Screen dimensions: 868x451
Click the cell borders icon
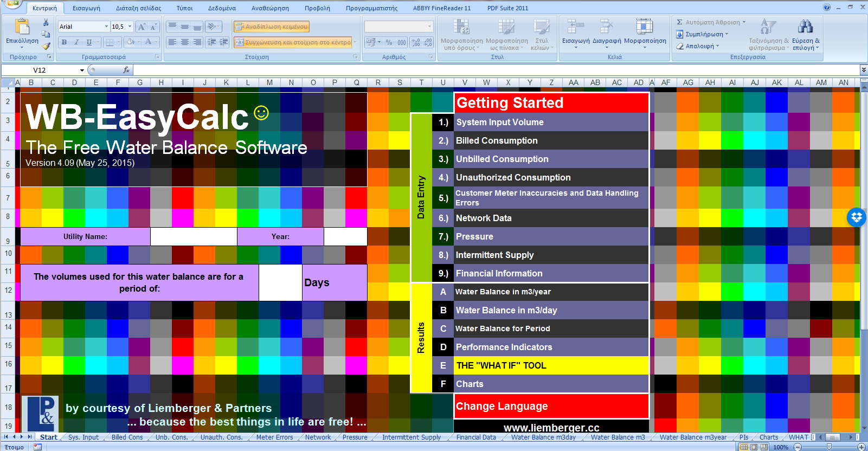[x=110, y=42]
